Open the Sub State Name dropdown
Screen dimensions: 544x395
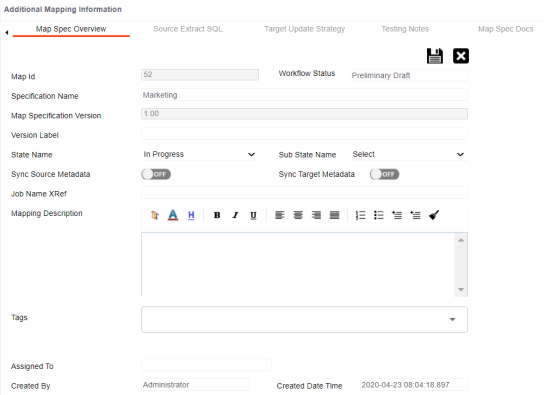pyautogui.click(x=409, y=154)
